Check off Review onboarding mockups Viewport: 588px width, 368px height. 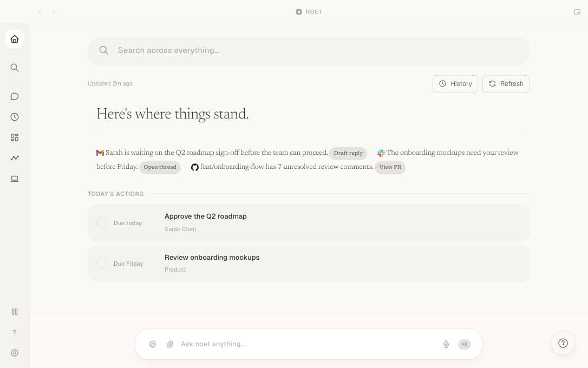point(102,264)
